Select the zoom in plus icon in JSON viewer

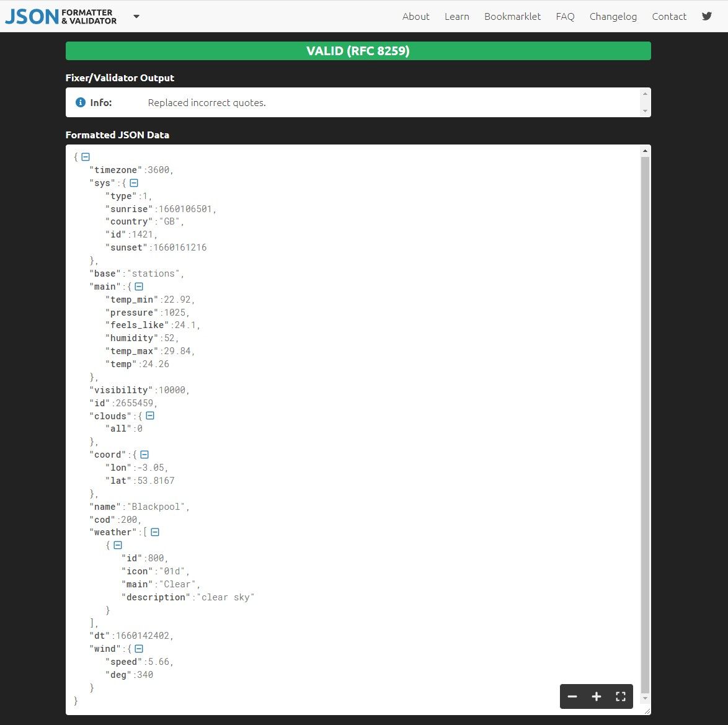[x=596, y=696]
